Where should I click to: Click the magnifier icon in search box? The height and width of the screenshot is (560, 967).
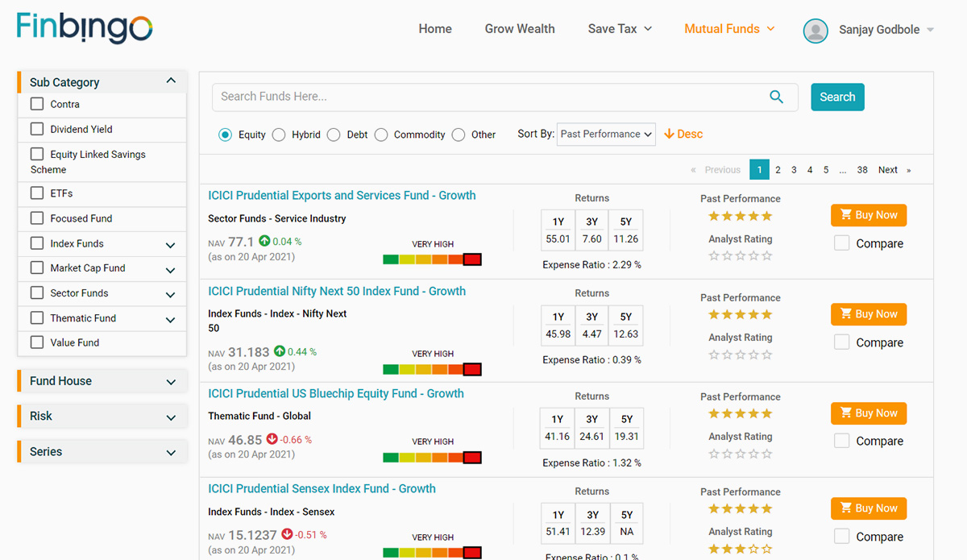tap(776, 97)
